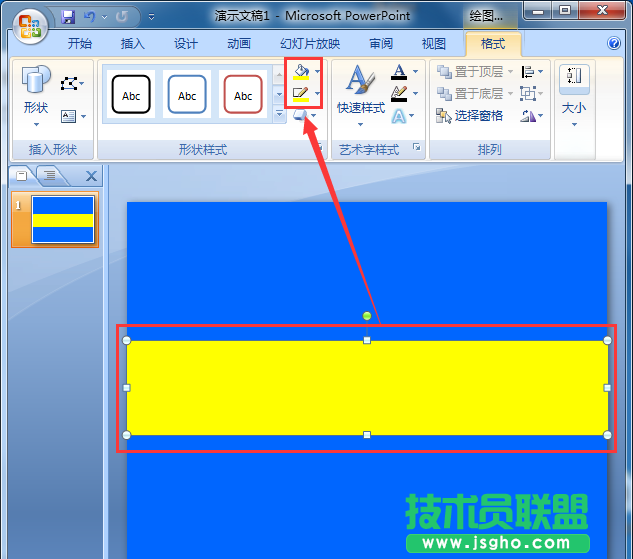Click the Help question mark icon

point(614,44)
